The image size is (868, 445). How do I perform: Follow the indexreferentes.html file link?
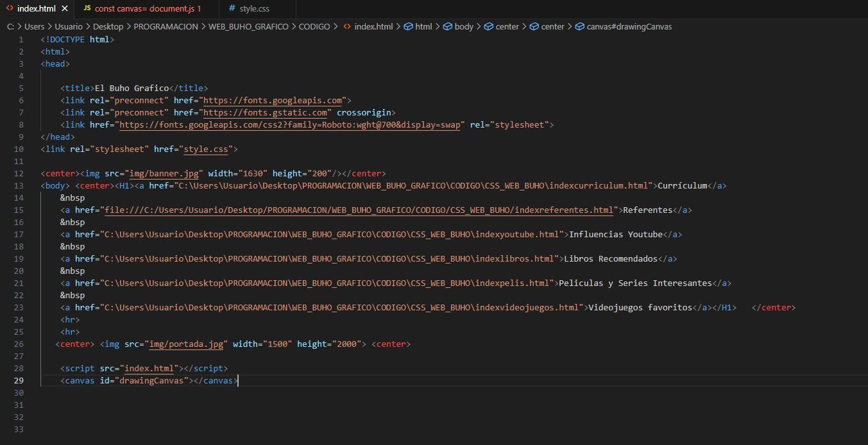pos(359,210)
